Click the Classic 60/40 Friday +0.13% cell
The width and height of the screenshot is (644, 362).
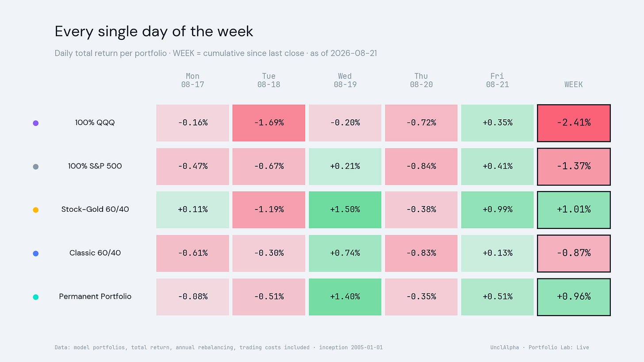tap(497, 253)
